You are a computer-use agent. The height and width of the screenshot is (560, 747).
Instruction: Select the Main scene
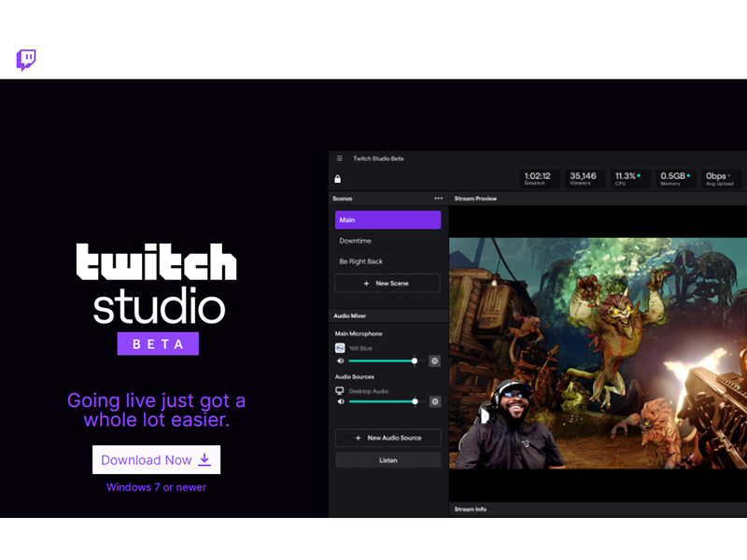tap(388, 220)
